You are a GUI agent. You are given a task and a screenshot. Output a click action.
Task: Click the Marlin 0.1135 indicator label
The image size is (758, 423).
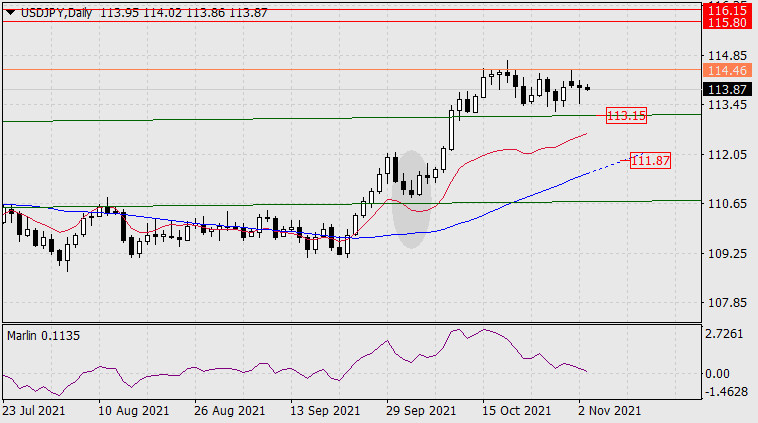point(44,335)
